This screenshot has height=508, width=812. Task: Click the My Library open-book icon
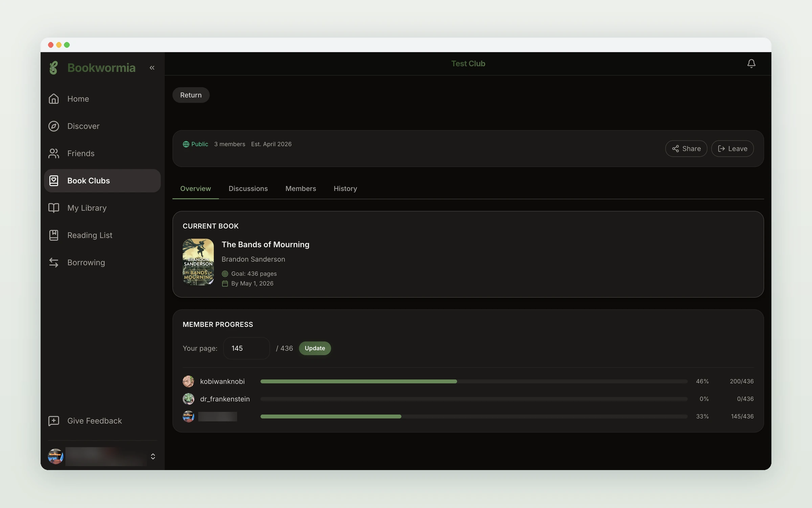(x=53, y=208)
